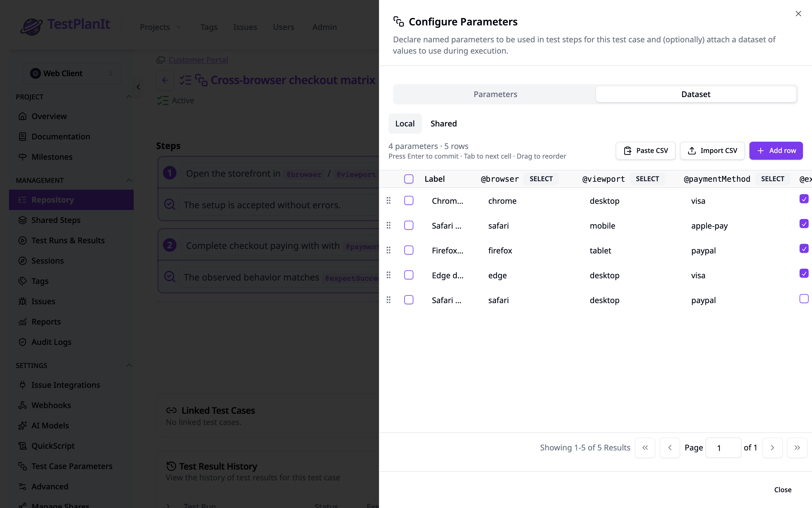
Task: Check the last-column checkbox in Safari paypal row
Action: pyautogui.click(x=804, y=299)
